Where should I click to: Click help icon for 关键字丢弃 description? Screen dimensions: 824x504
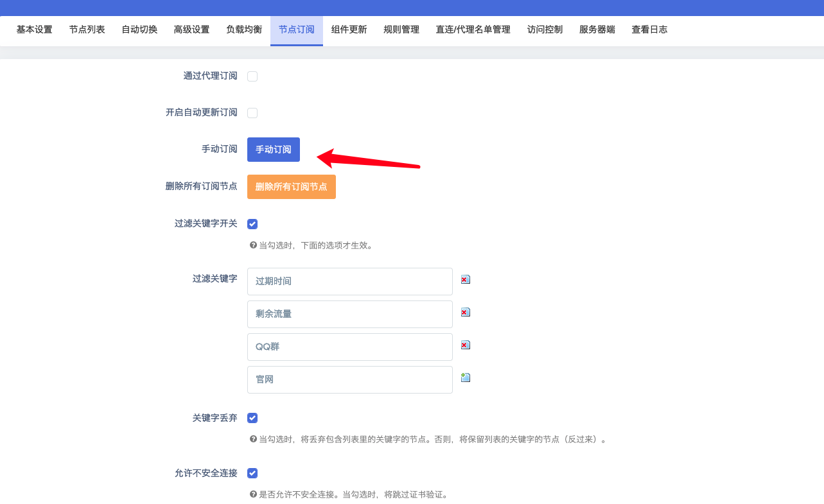coord(253,440)
